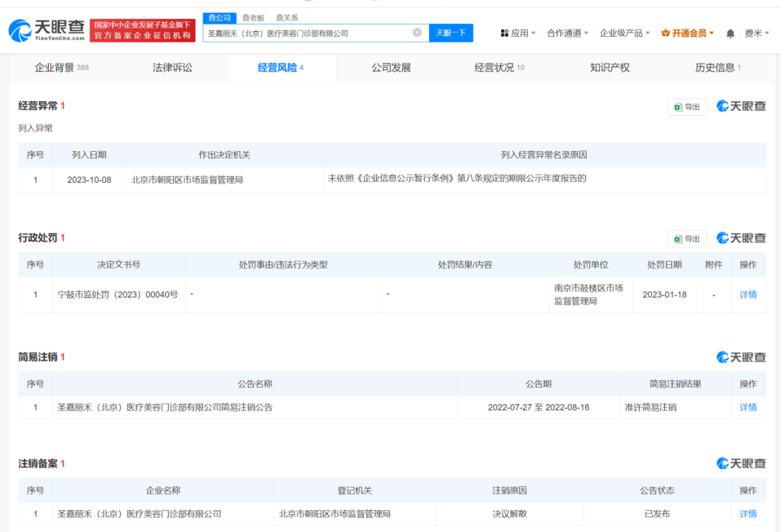Expand the 合作通道 dropdown
The image size is (781, 532).
point(568,33)
